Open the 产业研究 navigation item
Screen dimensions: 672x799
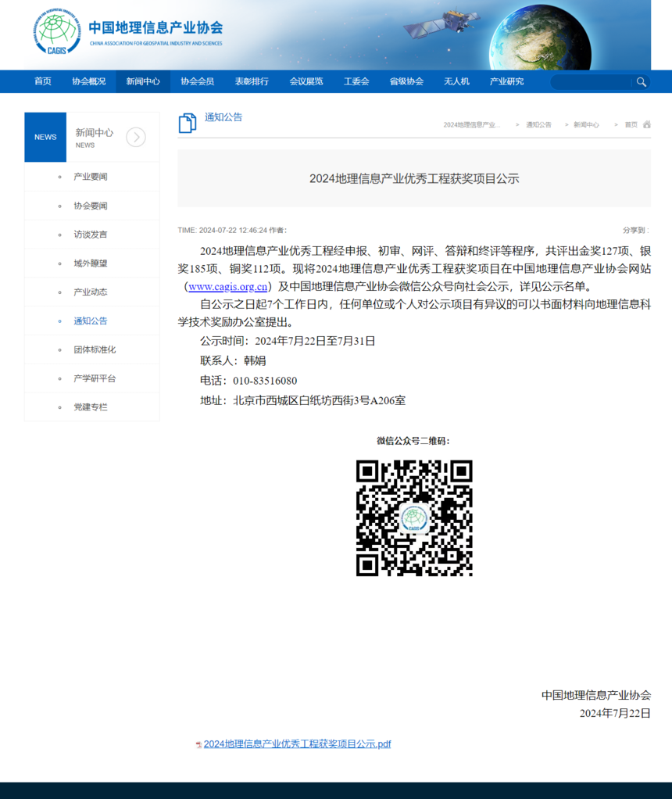tap(506, 81)
